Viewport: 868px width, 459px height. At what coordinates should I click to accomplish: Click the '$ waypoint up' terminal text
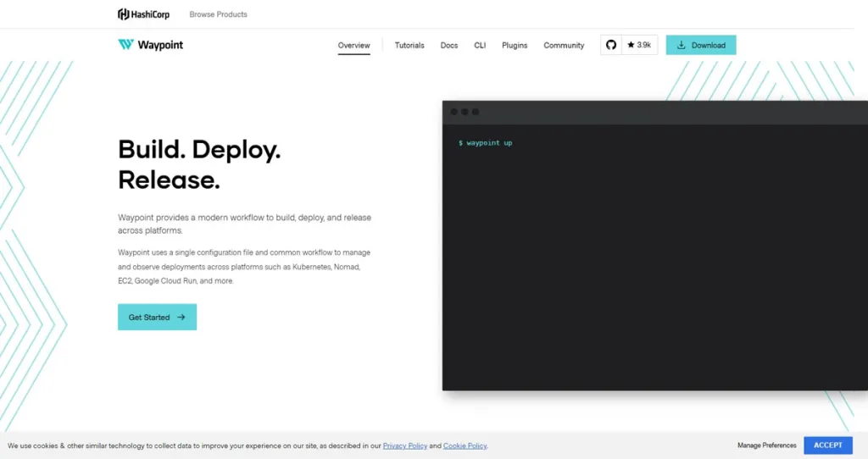pos(486,142)
